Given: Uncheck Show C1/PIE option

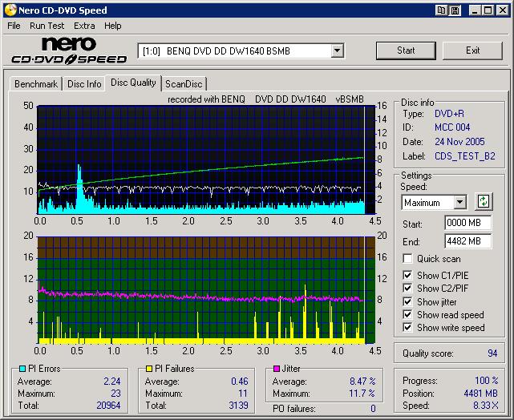Looking at the screenshot, I should click(x=408, y=276).
